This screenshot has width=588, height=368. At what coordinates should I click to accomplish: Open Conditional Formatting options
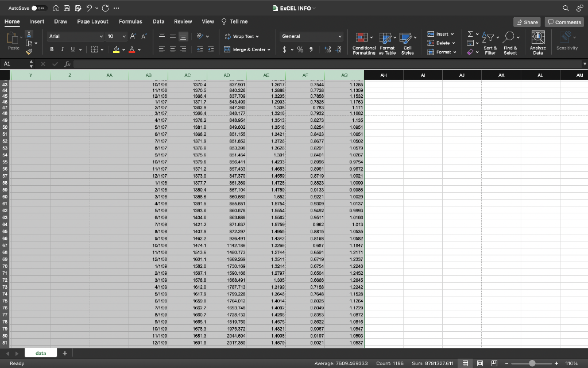[363, 43]
